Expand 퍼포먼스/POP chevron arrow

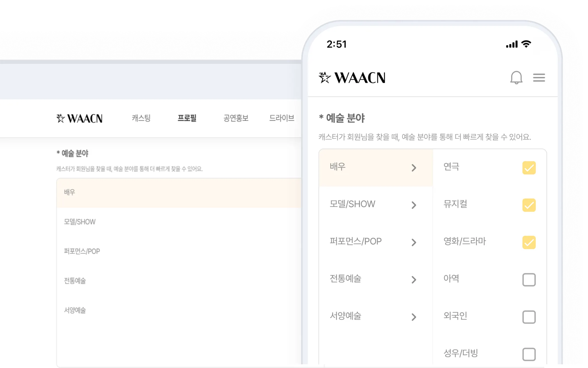coord(414,242)
